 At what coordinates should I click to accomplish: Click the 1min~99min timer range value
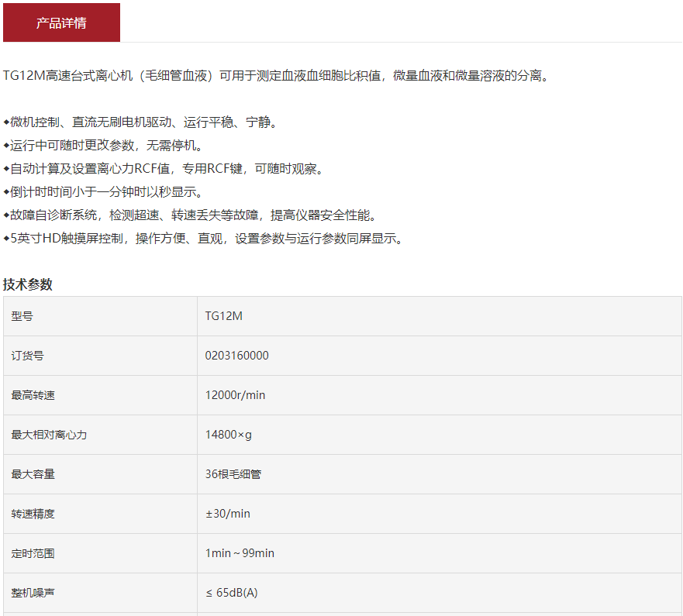pyautogui.click(x=240, y=553)
